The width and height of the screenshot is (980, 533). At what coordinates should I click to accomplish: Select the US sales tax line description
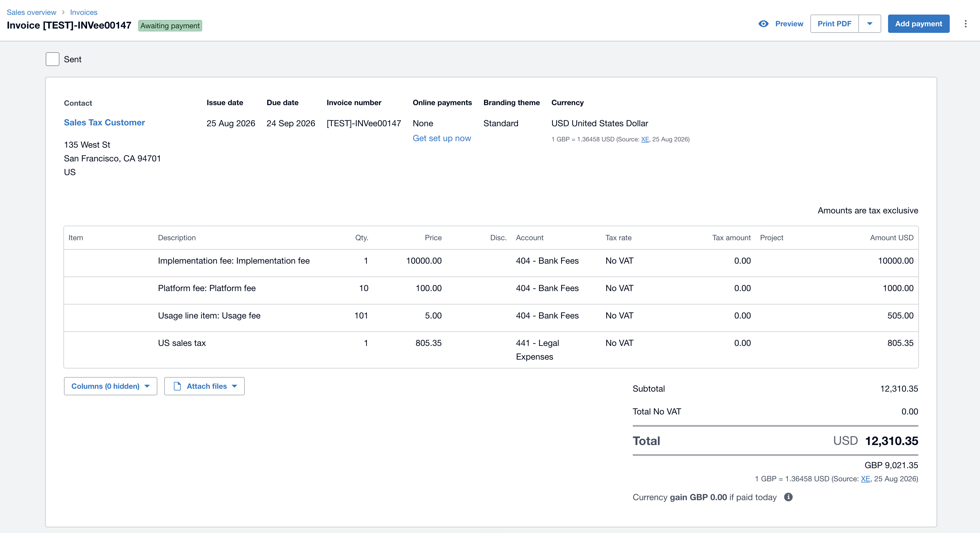click(x=182, y=343)
